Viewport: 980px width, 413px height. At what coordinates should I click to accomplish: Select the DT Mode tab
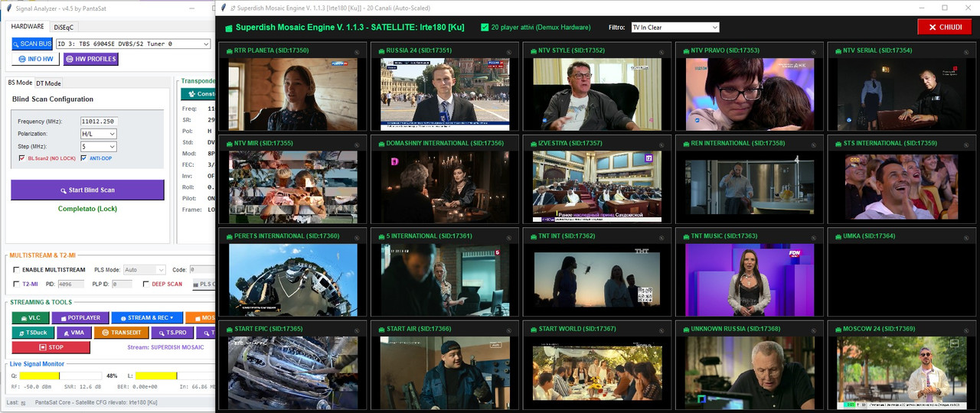[48, 83]
